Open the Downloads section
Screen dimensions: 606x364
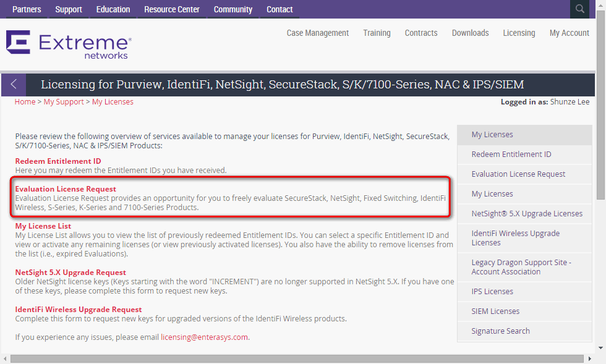coord(471,33)
